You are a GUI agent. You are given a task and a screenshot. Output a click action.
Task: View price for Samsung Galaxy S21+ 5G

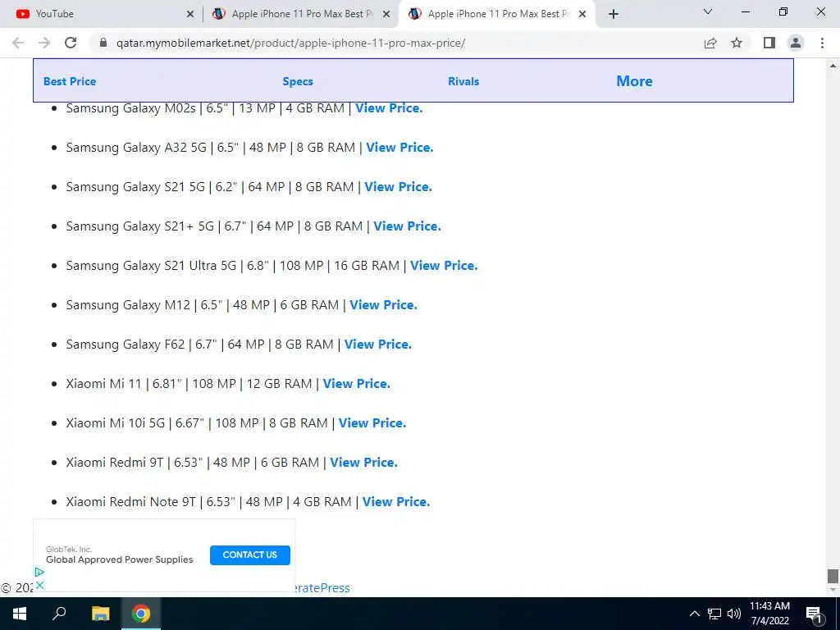coord(407,226)
